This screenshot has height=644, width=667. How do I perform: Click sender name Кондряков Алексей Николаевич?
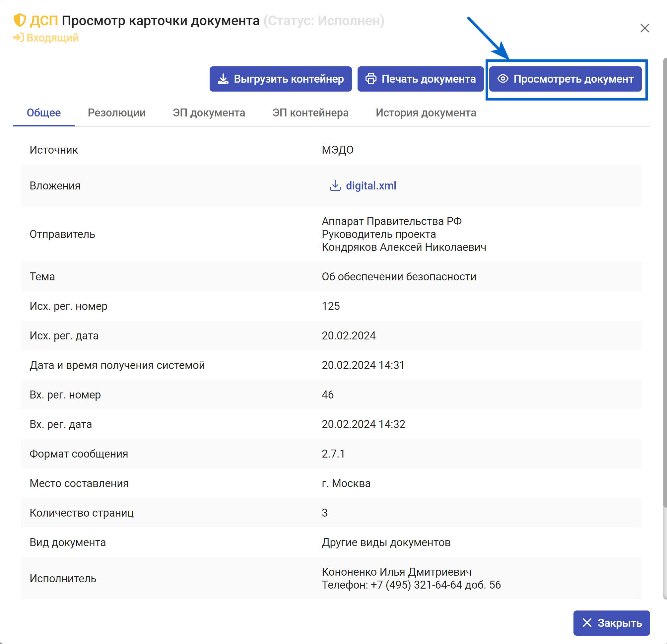click(x=404, y=247)
